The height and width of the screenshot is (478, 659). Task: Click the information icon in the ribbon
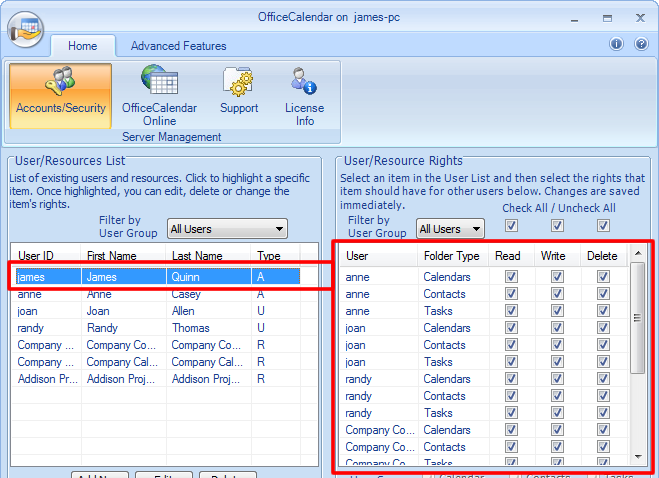click(x=616, y=44)
